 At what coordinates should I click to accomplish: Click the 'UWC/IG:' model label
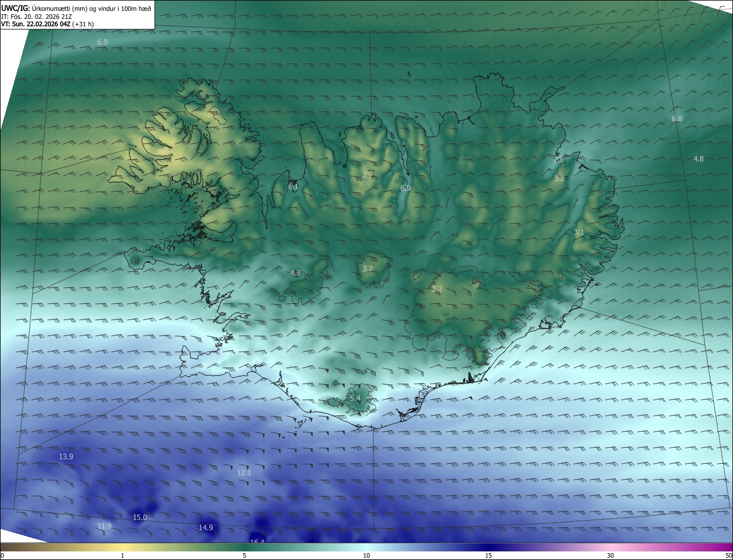(15, 9)
